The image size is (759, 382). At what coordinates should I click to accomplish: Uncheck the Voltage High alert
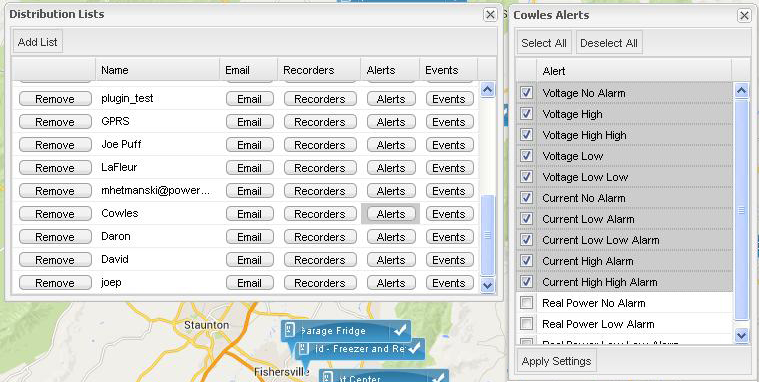(x=526, y=114)
